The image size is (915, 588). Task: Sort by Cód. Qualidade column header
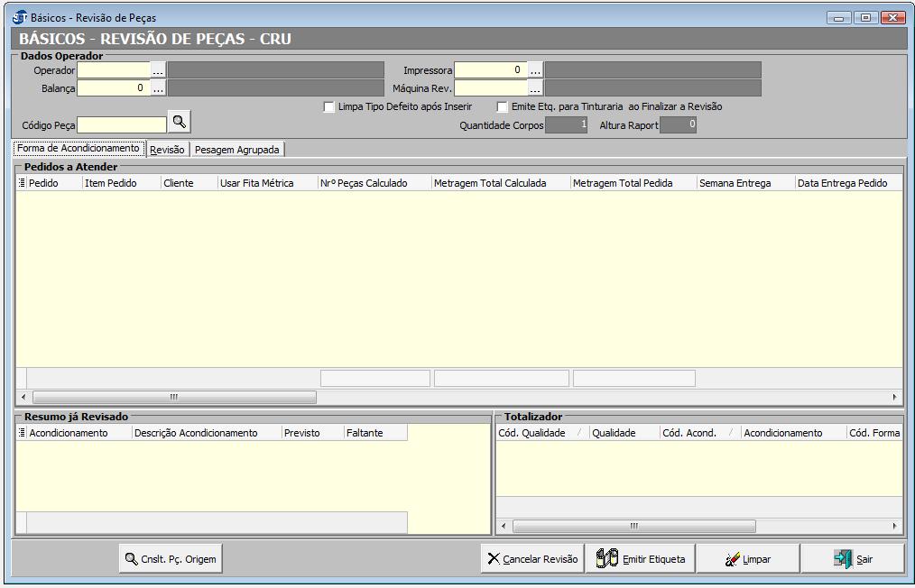pos(532,433)
